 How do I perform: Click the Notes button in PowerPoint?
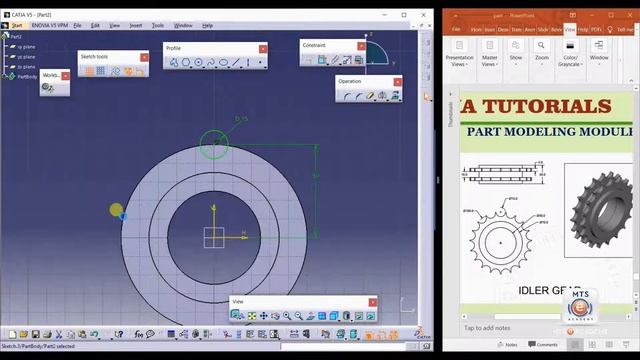[x=507, y=344]
